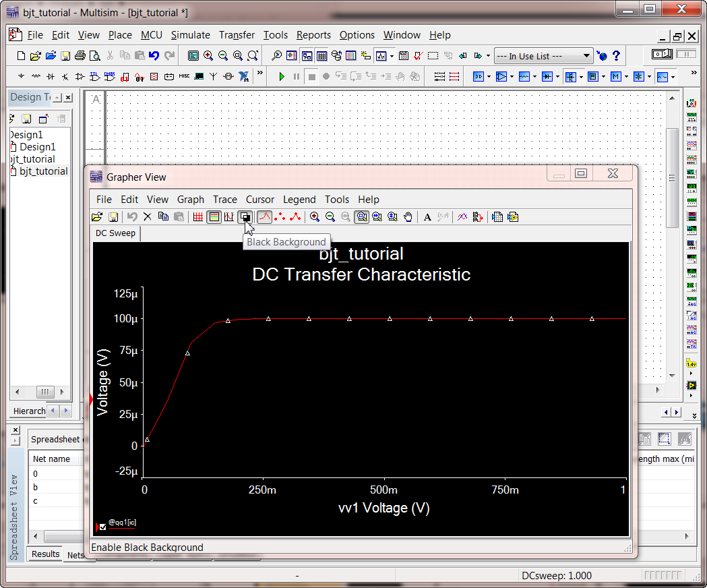Click the Help question mark icon
Image resolution: width=707 pixels, height=588 pixels.
tap(617, 56)
